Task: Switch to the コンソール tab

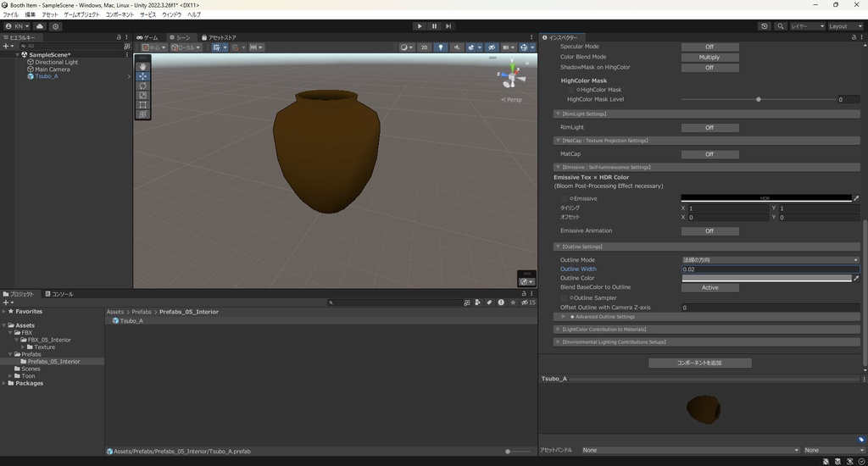Action: (58, 294)
